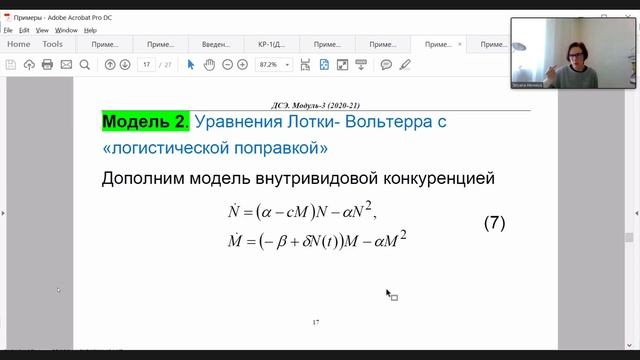
Task: Click the Adobe Acrobat title bar icon
Action: (7, 18)
